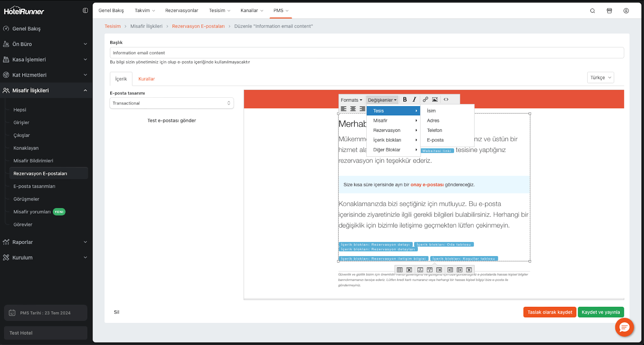Open the Türkçe language dropdown
The width and height of the screenshot is (644, 345).
pos(601,78)
